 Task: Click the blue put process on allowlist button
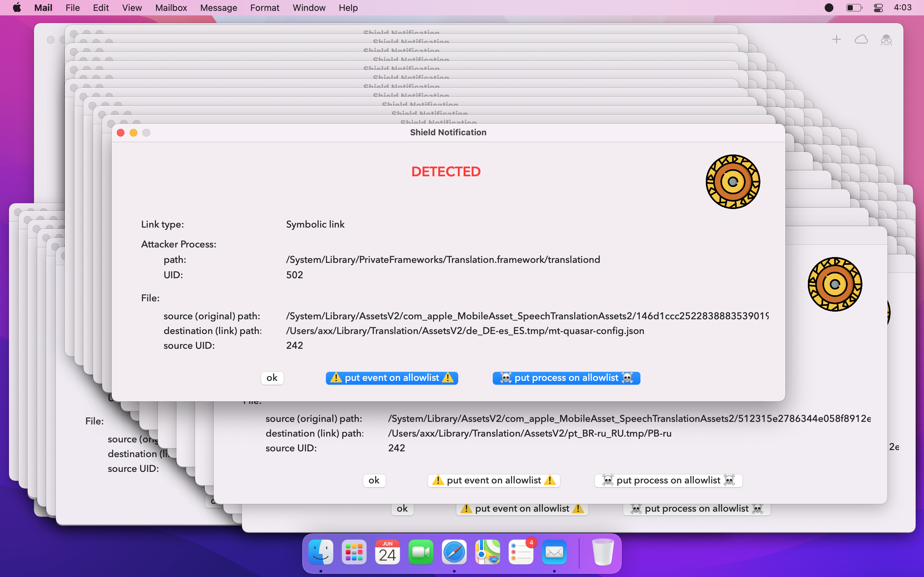[x=566, y=378]
